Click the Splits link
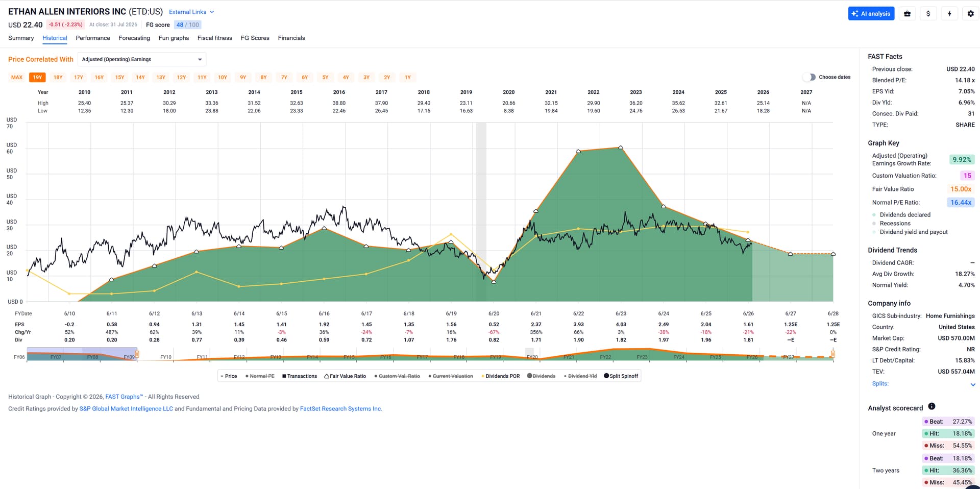This screenshot has width=980, height=489. click(880, 384)
